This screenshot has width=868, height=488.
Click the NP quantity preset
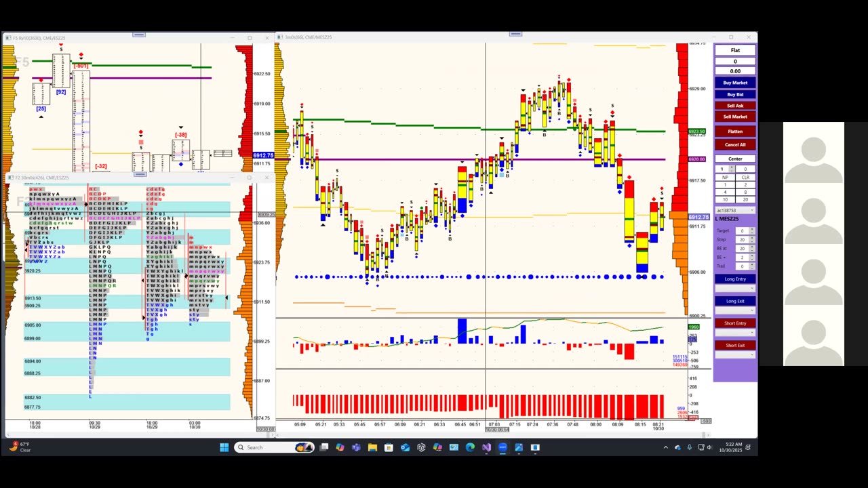tap(725, 177)
